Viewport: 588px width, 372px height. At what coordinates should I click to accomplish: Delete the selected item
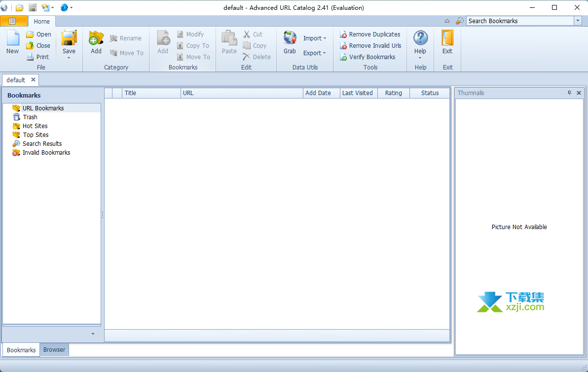click(x=257, y=57)
